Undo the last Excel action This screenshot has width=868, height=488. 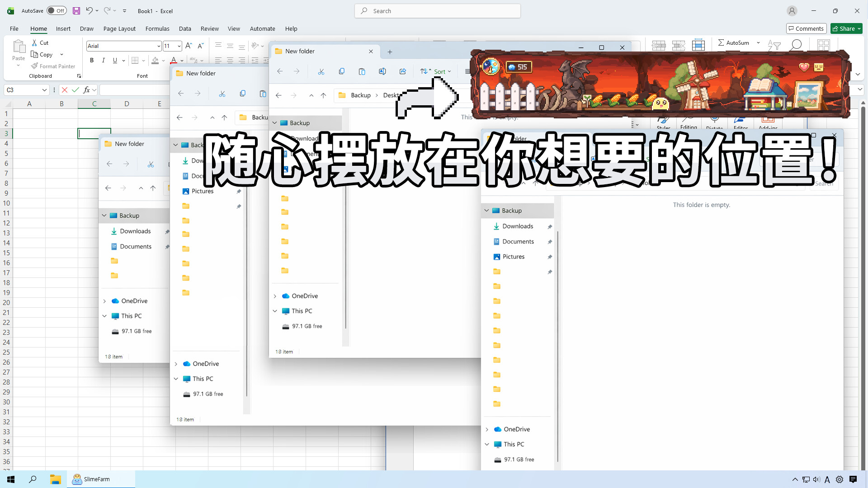point(89,11)
